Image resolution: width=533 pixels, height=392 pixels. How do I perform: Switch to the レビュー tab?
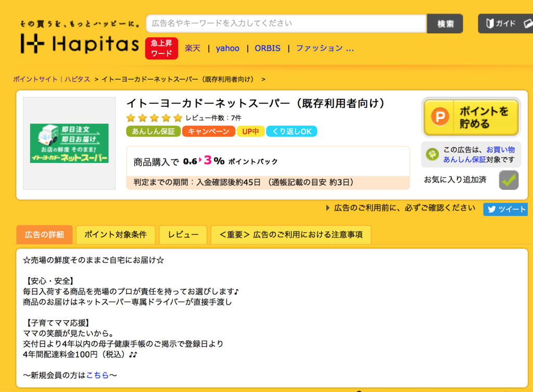183,235
